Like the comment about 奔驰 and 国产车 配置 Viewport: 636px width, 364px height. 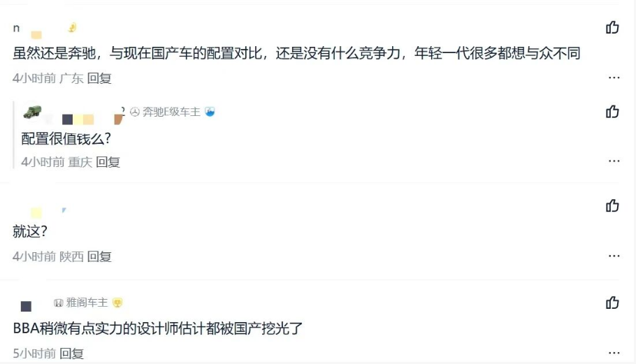tap(612, 28)
